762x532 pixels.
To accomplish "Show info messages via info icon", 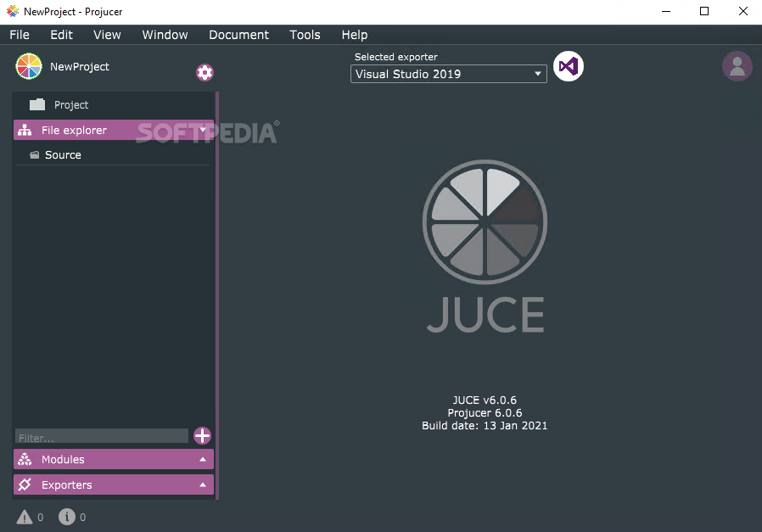I will [x=67, y=517].
